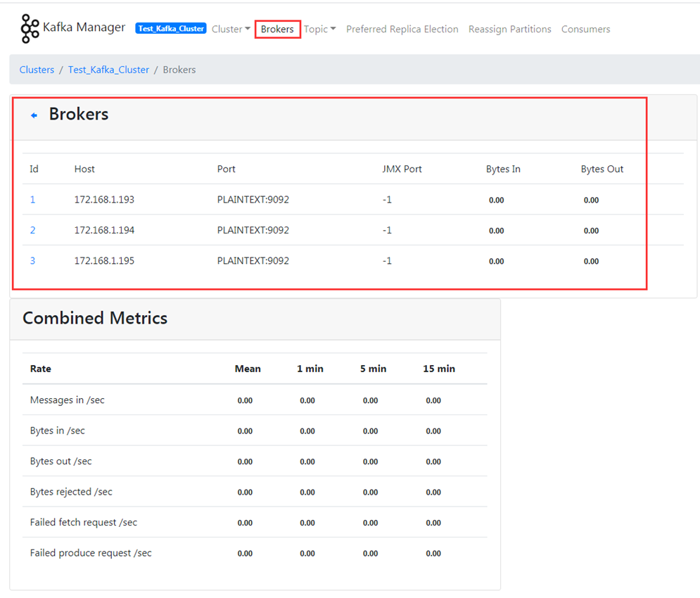700x598 pixels.
Task: Click the Bytes In column header
Action: [503, 169]
